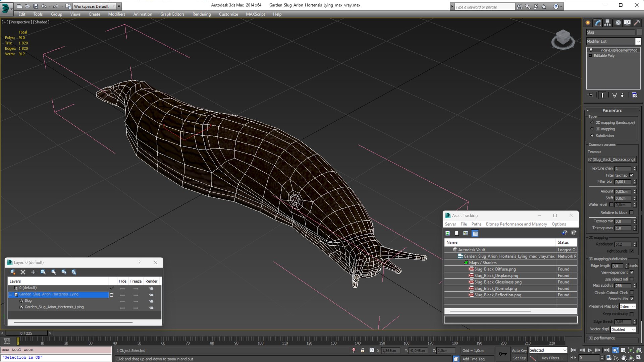Screen dimensions: 644x362
Task: Open the key mode Selected dropdown
Action: pos(548,350)
